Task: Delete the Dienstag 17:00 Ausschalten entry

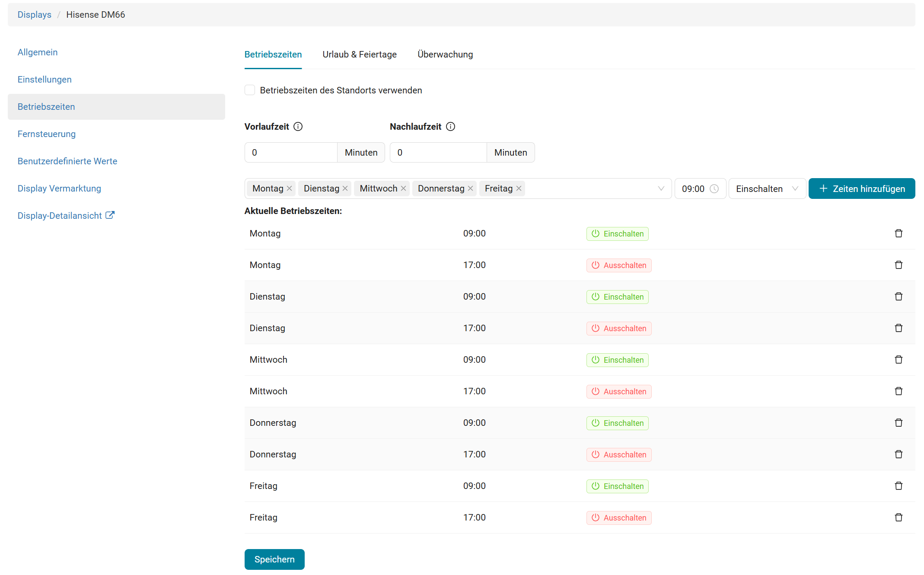Action: click(x=899, y=328)
